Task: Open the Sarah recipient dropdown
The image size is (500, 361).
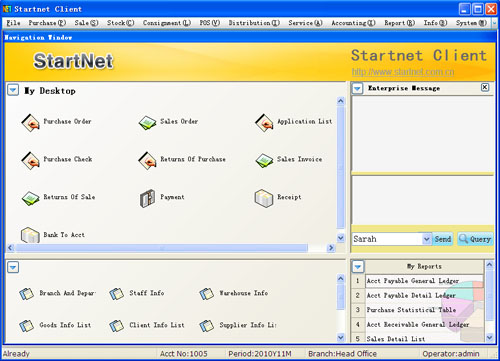Action: [426, 239]
